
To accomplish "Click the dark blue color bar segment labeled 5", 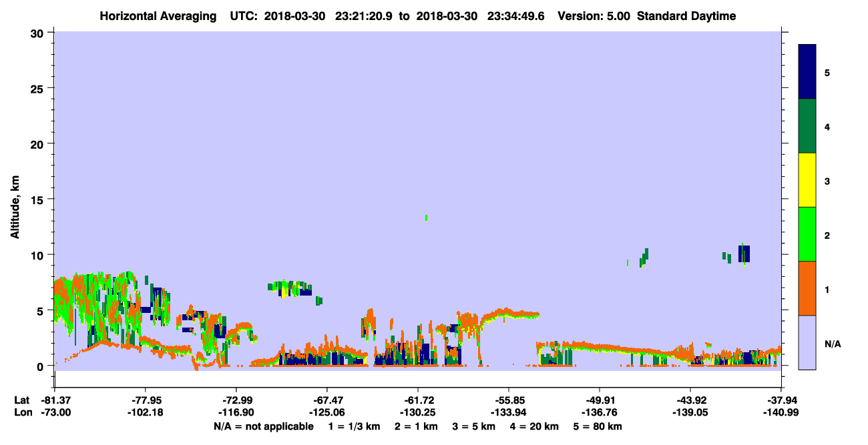I will tap(807, 71).
